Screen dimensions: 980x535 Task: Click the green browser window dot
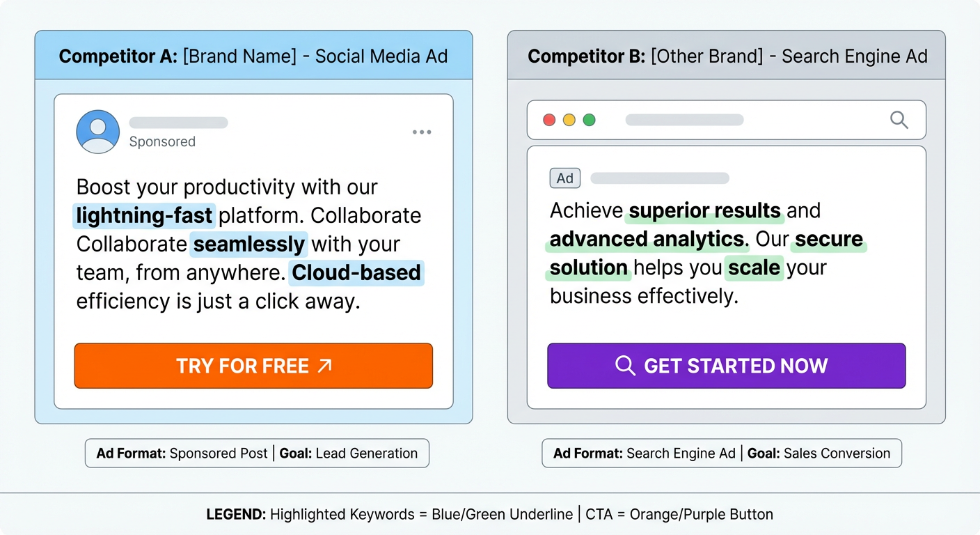click(x=589, y=120)
